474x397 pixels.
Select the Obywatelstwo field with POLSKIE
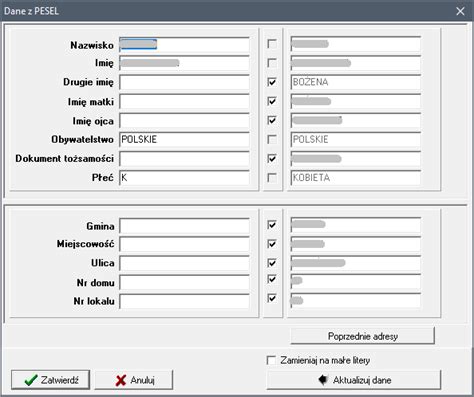(184, 139)
